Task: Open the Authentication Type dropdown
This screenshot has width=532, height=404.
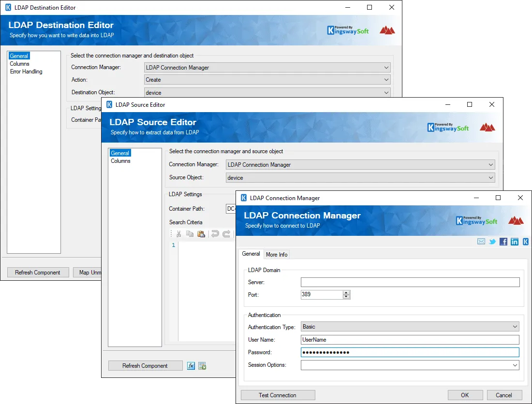Action: [x=410, y=326]
